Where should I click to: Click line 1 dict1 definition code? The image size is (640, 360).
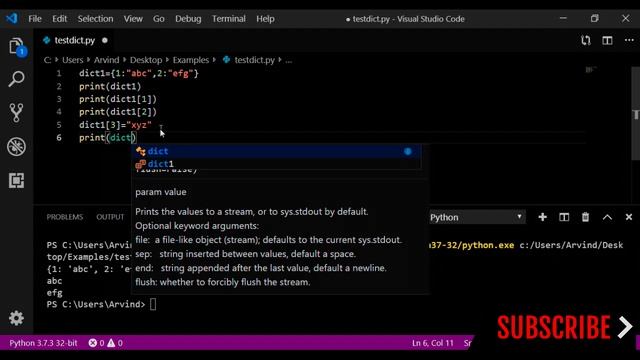click(x=139, y=73)
